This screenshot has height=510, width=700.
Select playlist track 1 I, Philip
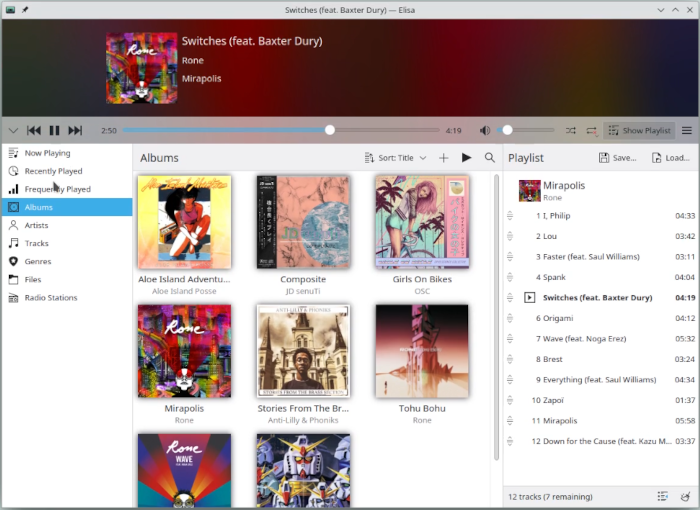pos(601,216)
